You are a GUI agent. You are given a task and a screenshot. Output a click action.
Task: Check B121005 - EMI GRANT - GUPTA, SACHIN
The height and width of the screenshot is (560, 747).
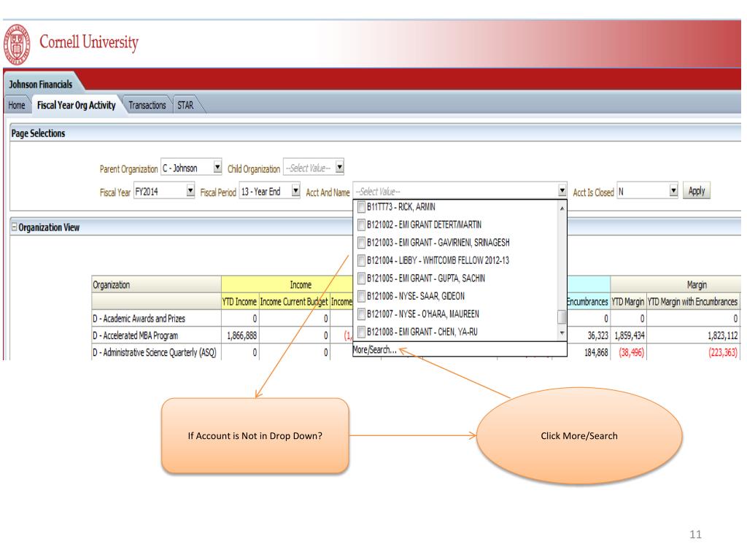pos(361,278)
